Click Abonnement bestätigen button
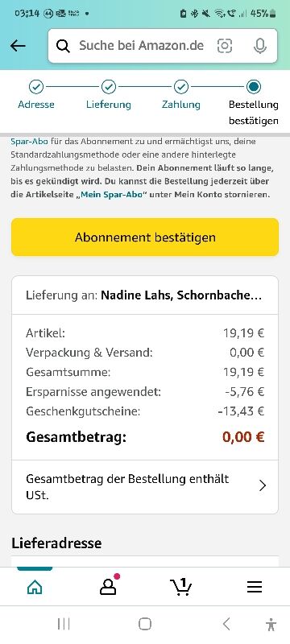Screen dimensions: 290x644 [145, 237]
